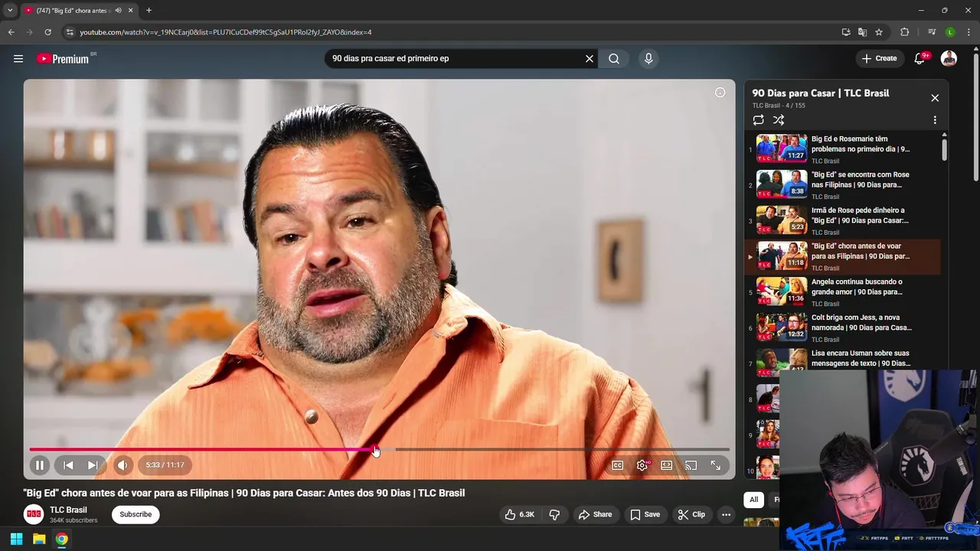Open the YouTube hamburger guide menu

(x=18, y=58)
